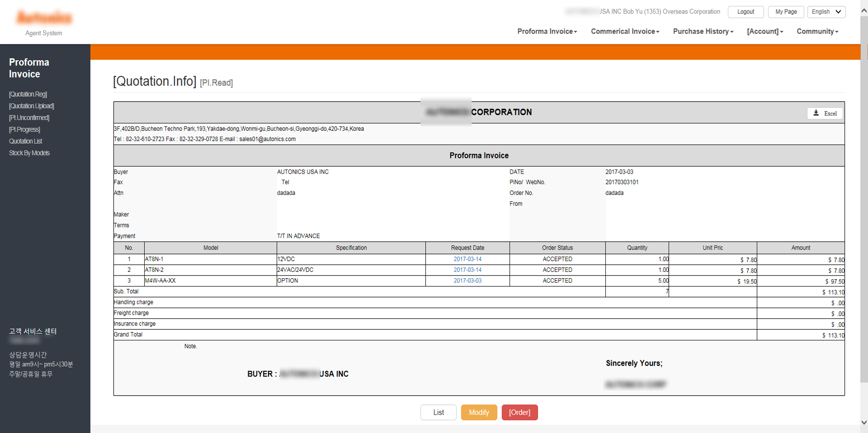Click the DATE value 2017-03-03

click(x=619, y=172)
